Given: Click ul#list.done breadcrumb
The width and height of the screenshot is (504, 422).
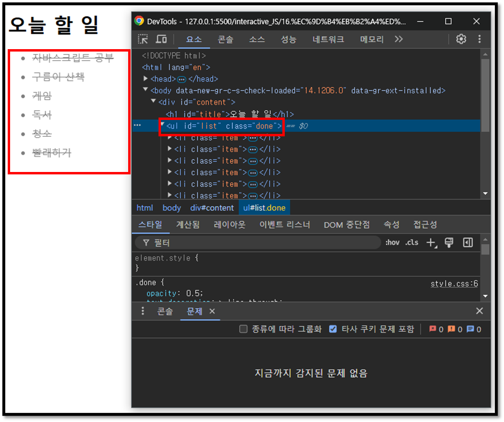Looking at the screenshot, I should click(264, 208).
